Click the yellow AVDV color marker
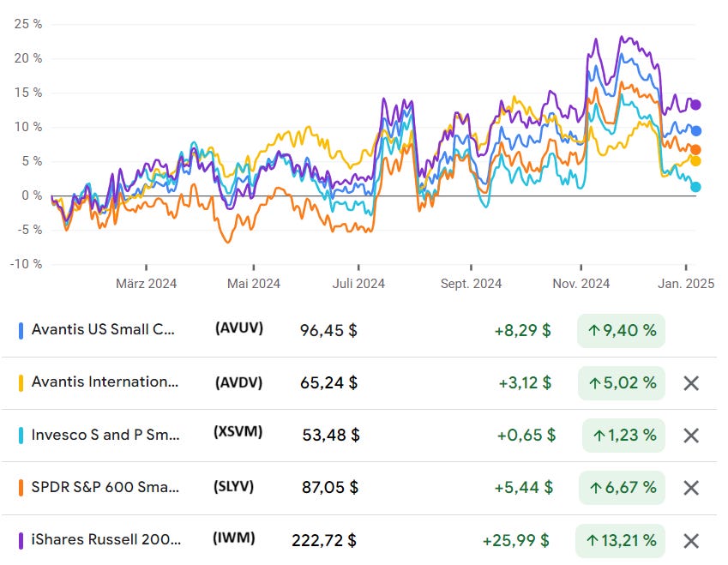This screenshot has width=728, height=565. point(21,383)
